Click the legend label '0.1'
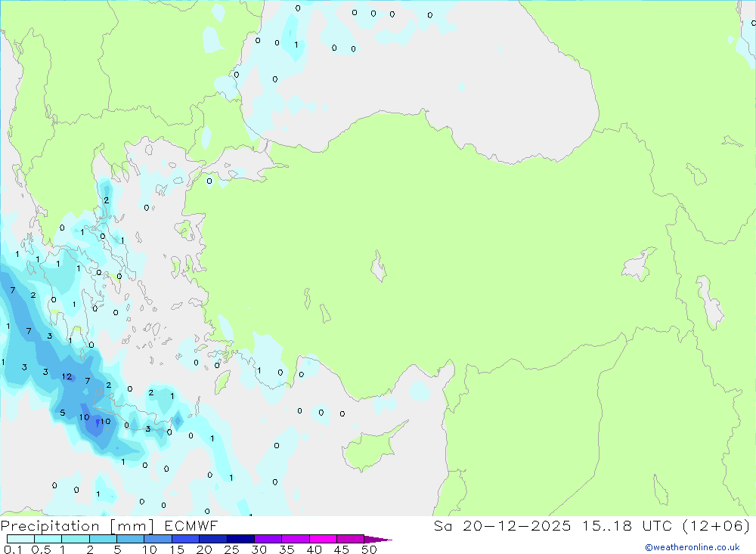The height and width of the screenshot is (554, 756). point(13,549)
